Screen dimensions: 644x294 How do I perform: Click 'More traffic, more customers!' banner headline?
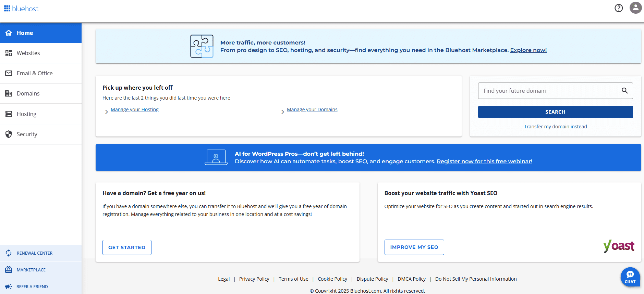pos(263,42)
